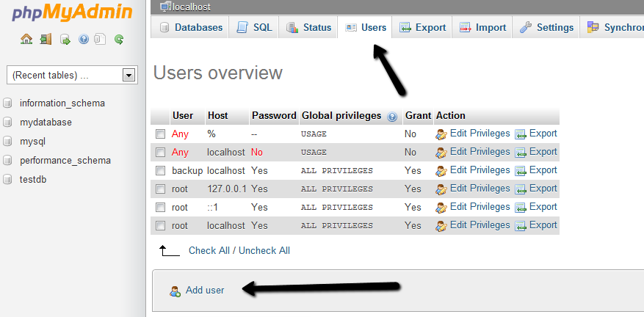Tick the checkbox for backup user
Viewport: 644px width, 317px height.
point(160,171)
